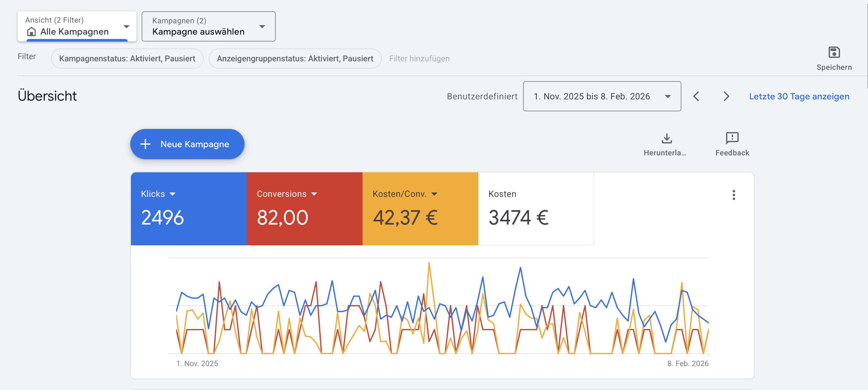868x390 pixels.
Task: Open Kosten/Conv. metric dropdown arrow
Action: pyautogui.click(x=434, y=194)
